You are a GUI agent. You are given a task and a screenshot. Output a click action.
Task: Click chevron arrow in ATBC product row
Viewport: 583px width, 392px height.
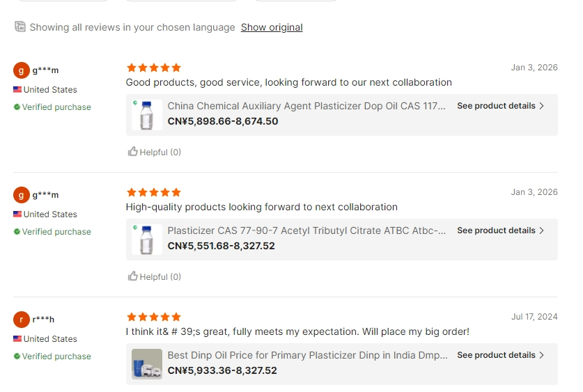pos(541,230)
